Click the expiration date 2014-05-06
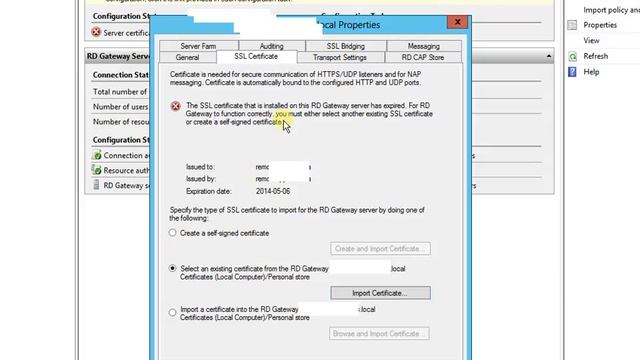Screen dimensions: 640x360 (x=273, y=191)
